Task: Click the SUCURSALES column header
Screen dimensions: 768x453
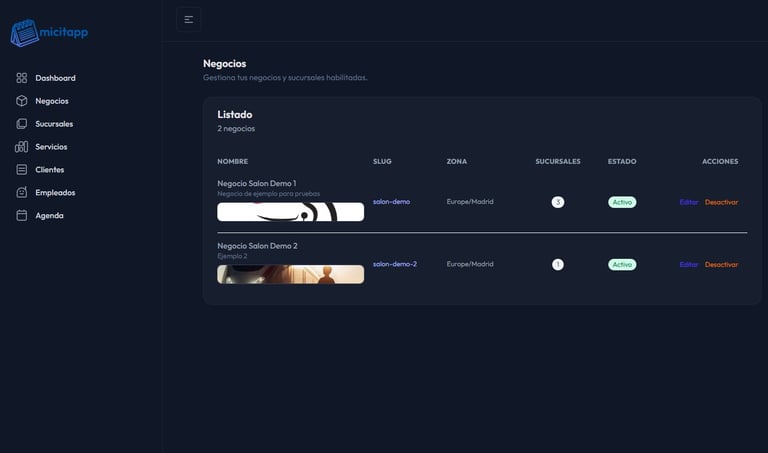Action: tap(558, 161)
